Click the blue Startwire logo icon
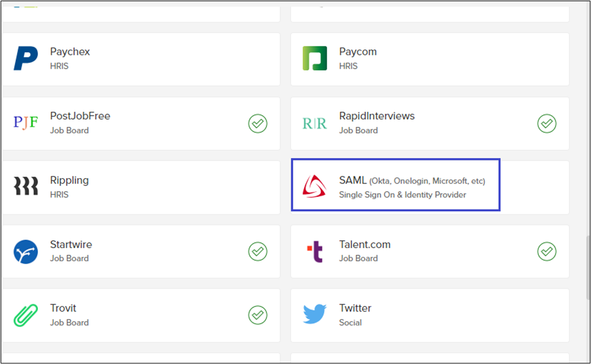This screenshot has height=364, width=591. click(x=25, y=251)
